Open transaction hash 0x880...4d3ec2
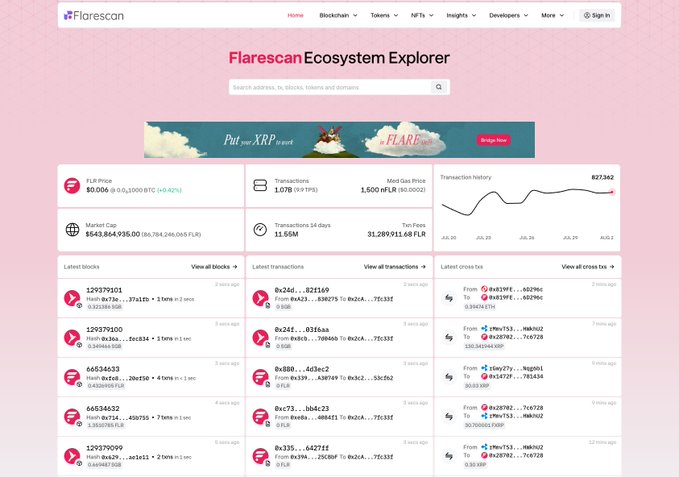The height and width of the screenshot is (477, 679). pos(302,369)
